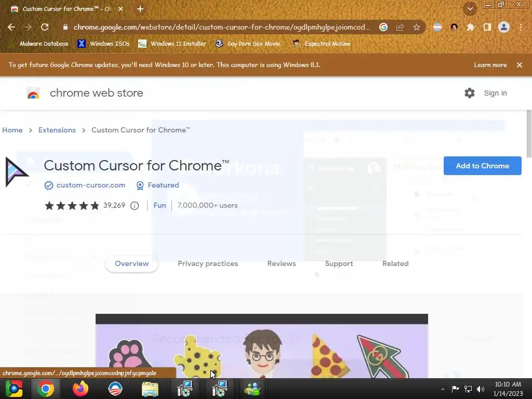Go back with the browser back arrow
This screenshot has width=532, height=399.
point(11,27)
